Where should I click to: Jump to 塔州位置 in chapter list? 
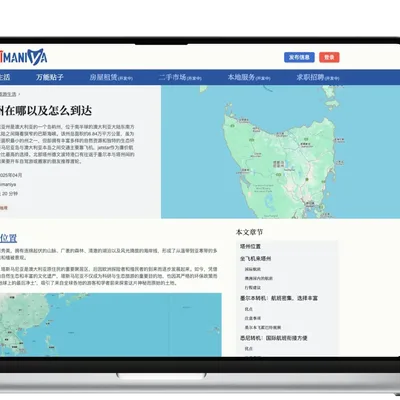click(x=250, y=247)
